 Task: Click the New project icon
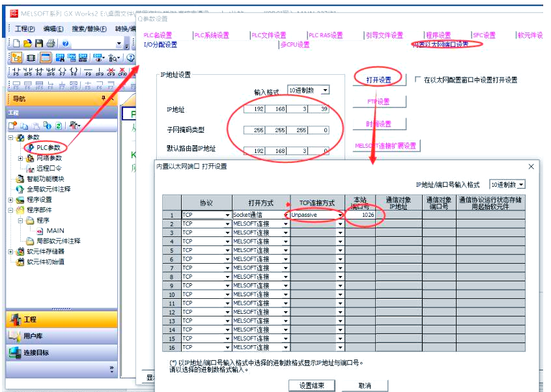[16, 44]
